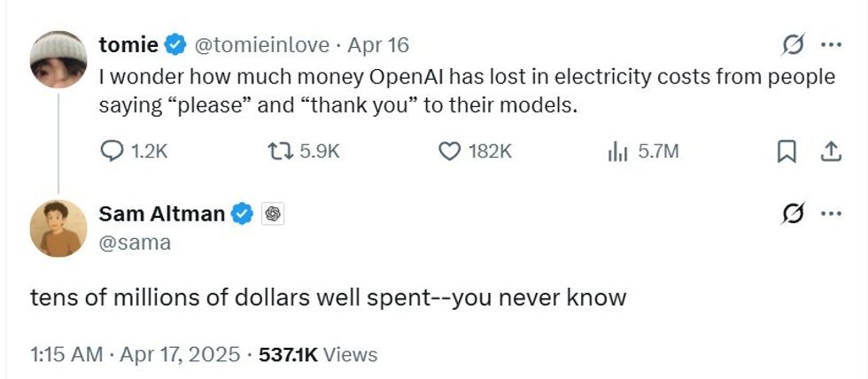Click the Sam Altman display name

coord(162,213)
